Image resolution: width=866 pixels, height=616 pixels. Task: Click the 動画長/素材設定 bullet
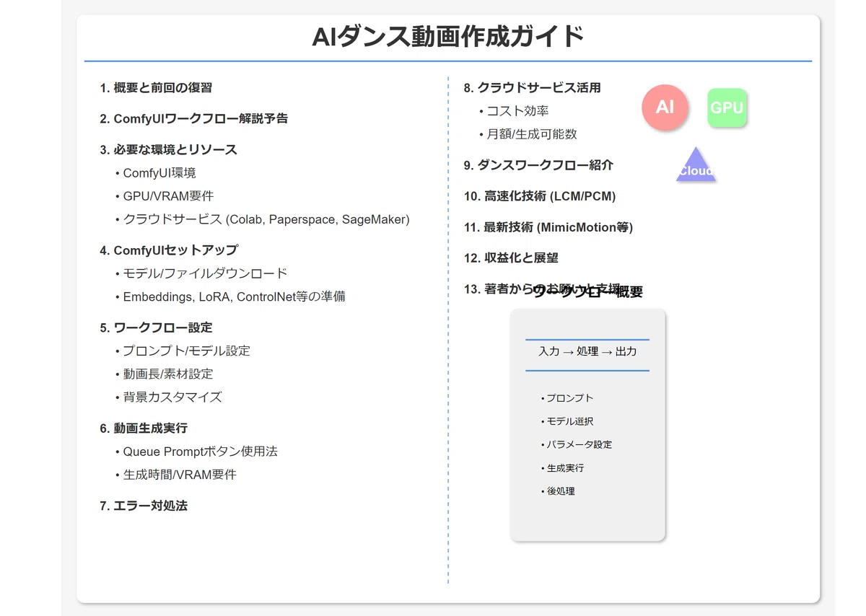coord(164,374)
